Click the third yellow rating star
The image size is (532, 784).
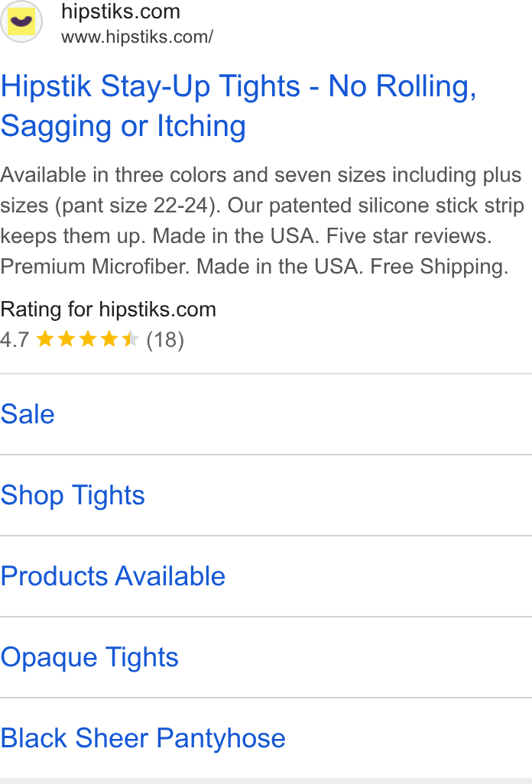point(87,339)
